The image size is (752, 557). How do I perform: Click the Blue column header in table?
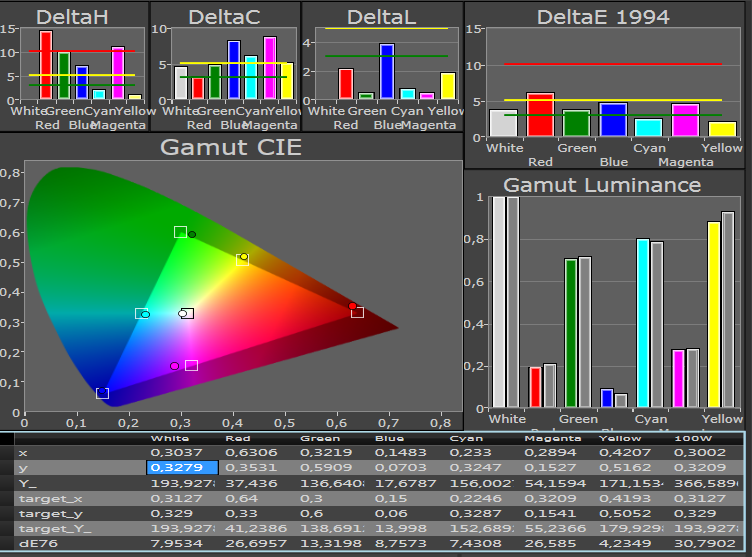click(x=389, y=438)
